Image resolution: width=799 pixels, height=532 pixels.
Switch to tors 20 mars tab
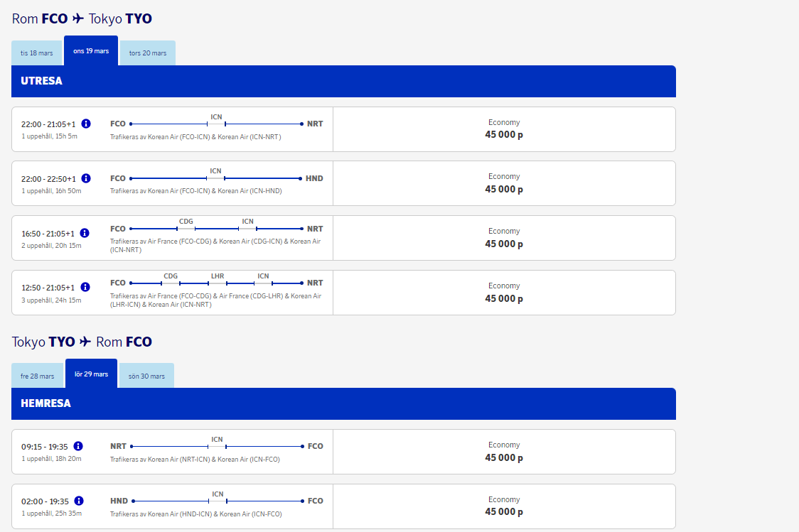click(148, 53)
